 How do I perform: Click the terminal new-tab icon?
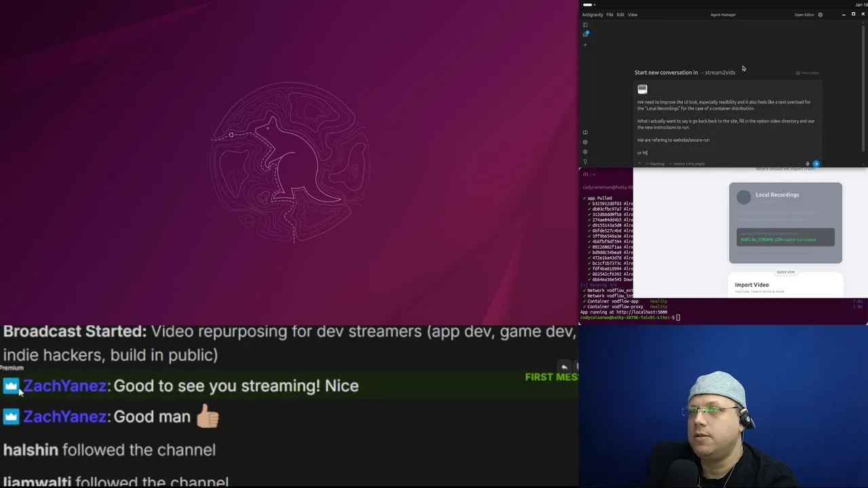click(x=585, y=174)
